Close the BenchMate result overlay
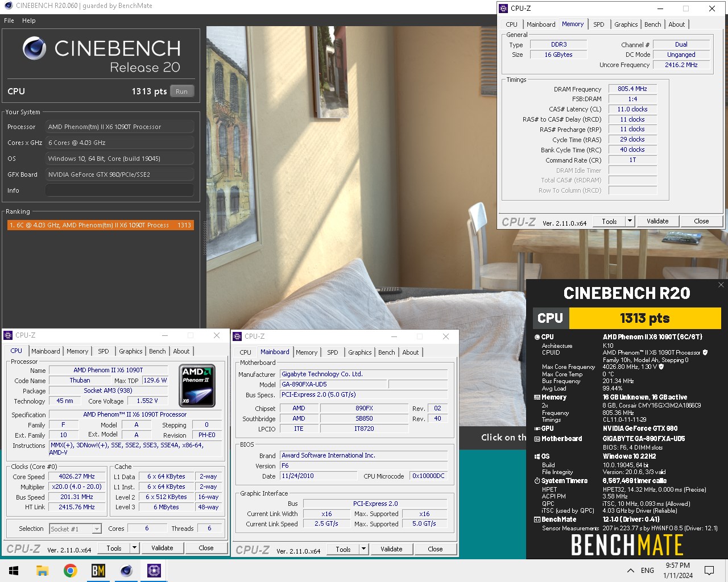Screen dimensions: 728x582 (721, 285)
